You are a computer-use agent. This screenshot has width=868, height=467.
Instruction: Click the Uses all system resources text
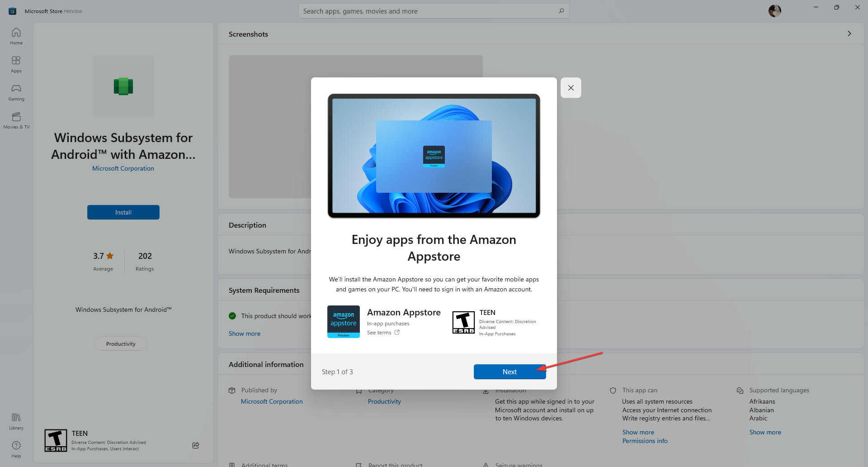tap(657, 401)
